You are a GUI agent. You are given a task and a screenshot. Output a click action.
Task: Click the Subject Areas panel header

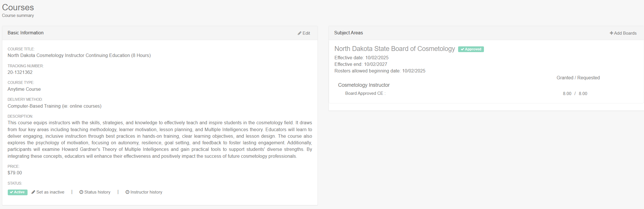[x=348, y=33]
